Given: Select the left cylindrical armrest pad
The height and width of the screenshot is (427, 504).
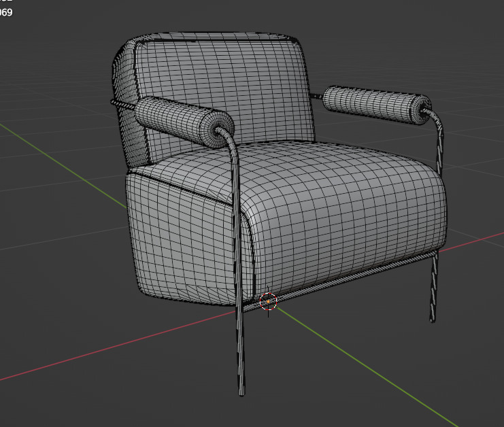Looking at the screenshot, I should pyautogui.click(x=184, y=123).
